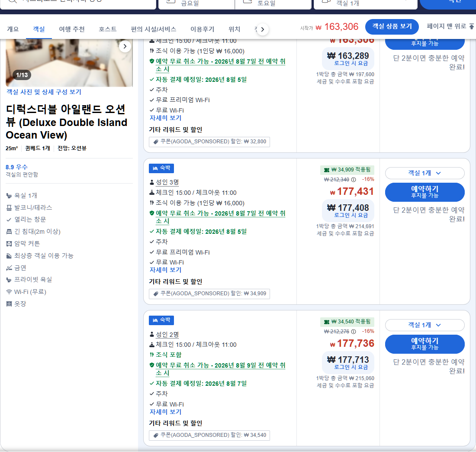This screenshot has height=452, width=476.
Task: Click info icon next to ₩212,276
Action: coord(354,331)
